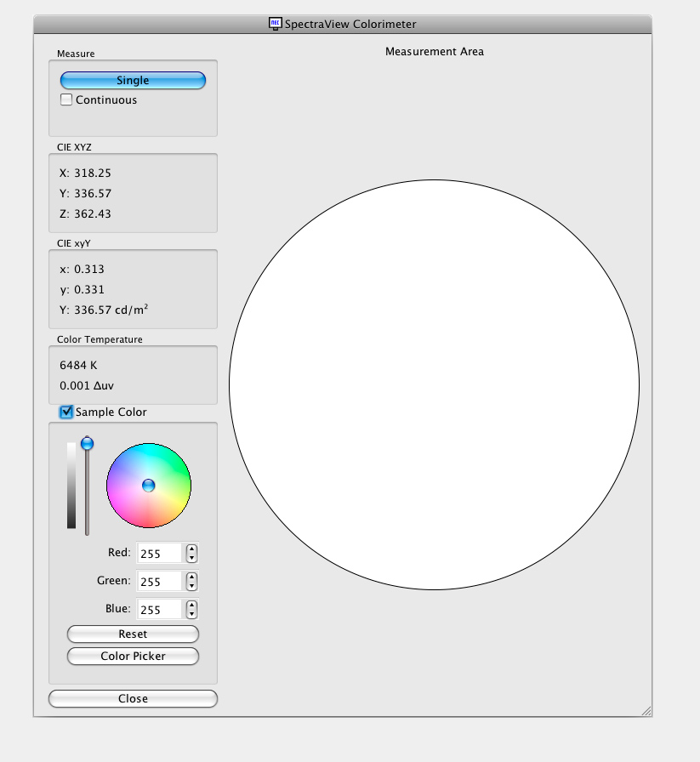Click the Single measure button
The height and width of the screenshot is (762, 700).
coord(133,80)
